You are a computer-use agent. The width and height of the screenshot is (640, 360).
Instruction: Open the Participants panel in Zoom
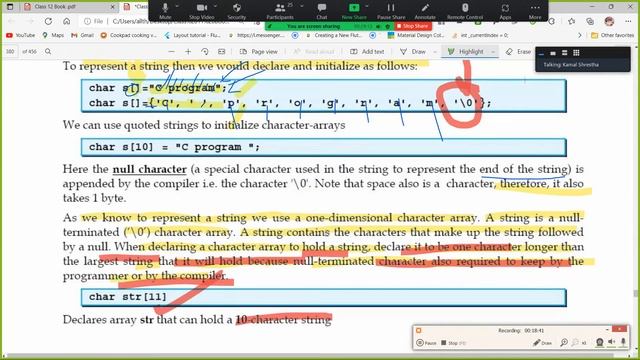point(280,11)
